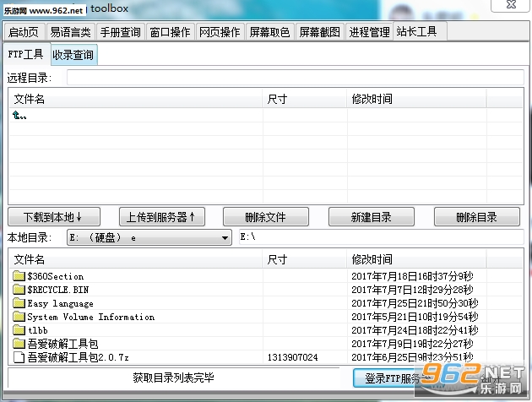Click date 2017年7月9日19时22分27秒
The width and height of the screenshot is (532, 402).
[412, 344]
